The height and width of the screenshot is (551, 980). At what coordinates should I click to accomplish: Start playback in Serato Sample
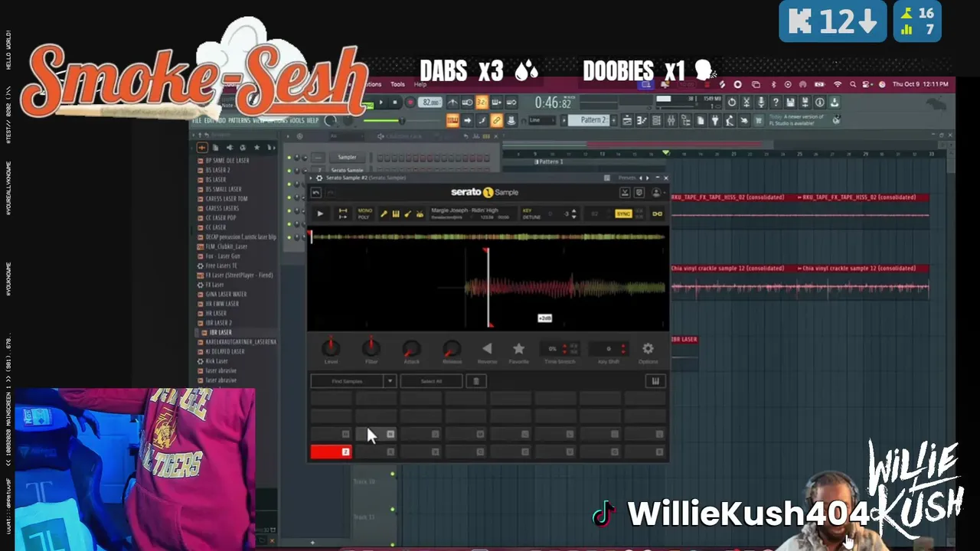tap(320, 214)
